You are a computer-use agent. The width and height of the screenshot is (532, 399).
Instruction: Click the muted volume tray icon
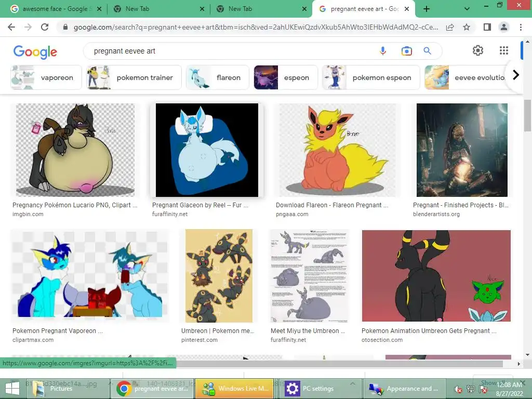point(458,389)
